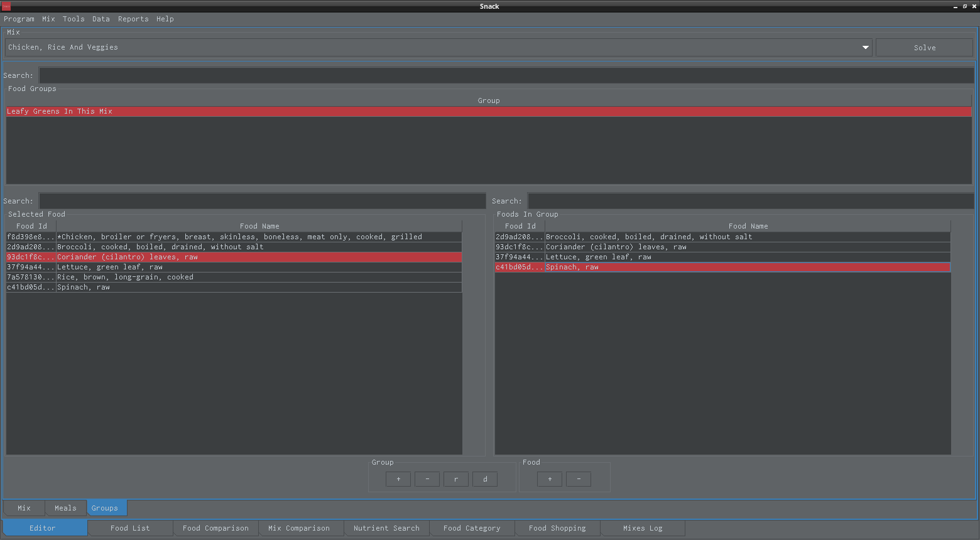
Task: Focus the Selected Food search field
Action: pyautogui.click(x=262, y=201)
